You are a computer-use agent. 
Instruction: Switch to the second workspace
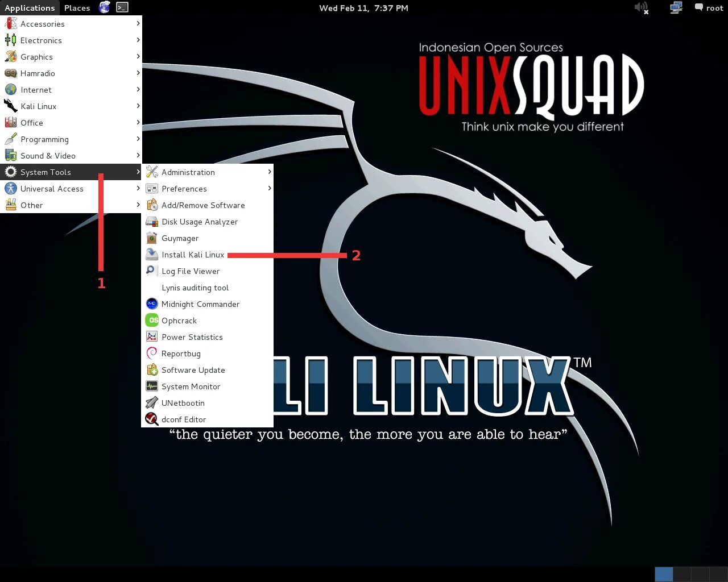click(682, 574)
